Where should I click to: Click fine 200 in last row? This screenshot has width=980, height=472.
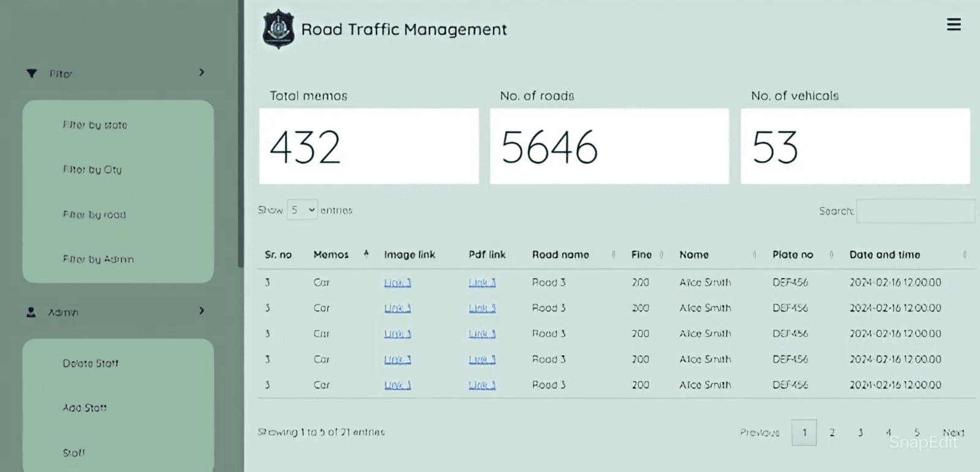pos(641,386)
